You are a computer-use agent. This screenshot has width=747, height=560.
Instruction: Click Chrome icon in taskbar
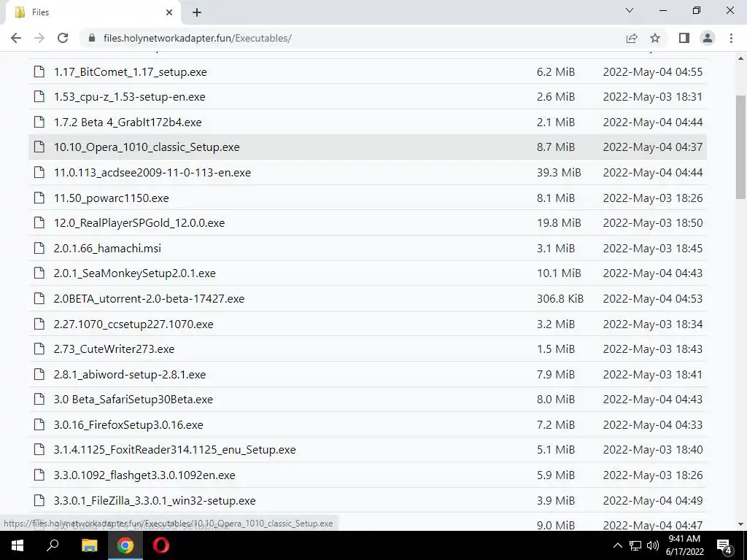click(125, 545)
